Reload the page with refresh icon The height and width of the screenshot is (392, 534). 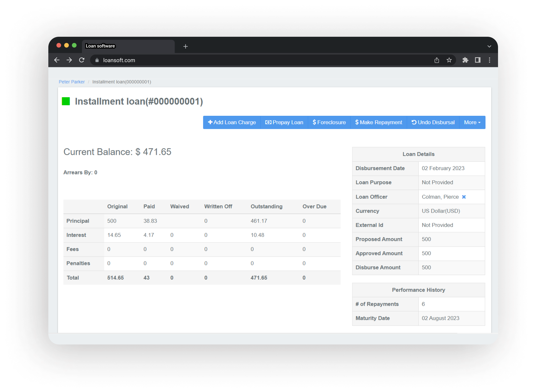tap(82, 60)
